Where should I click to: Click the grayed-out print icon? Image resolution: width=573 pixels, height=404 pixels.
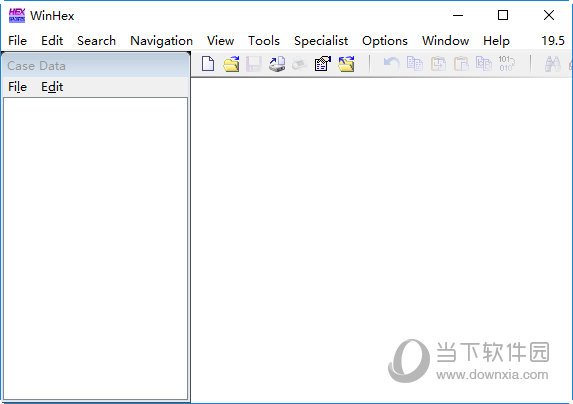coord(299,64)
